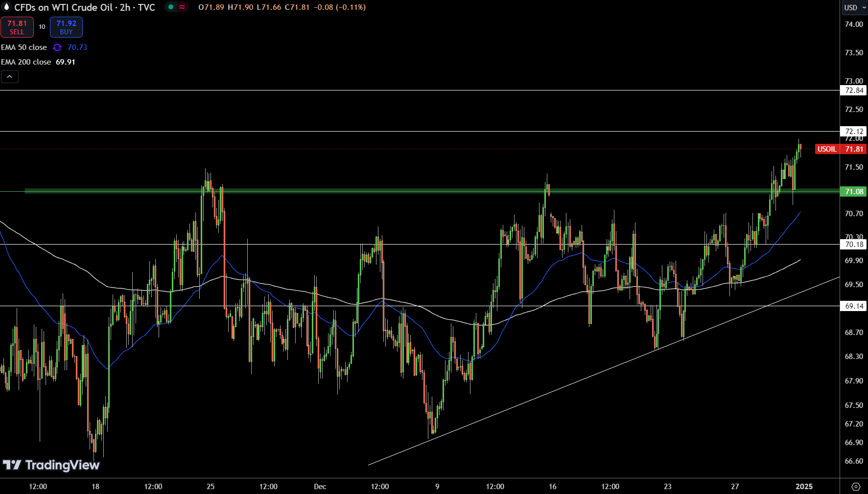Toggle the green market status dot
Screen dimensions: 868x494
coord(171,7)
